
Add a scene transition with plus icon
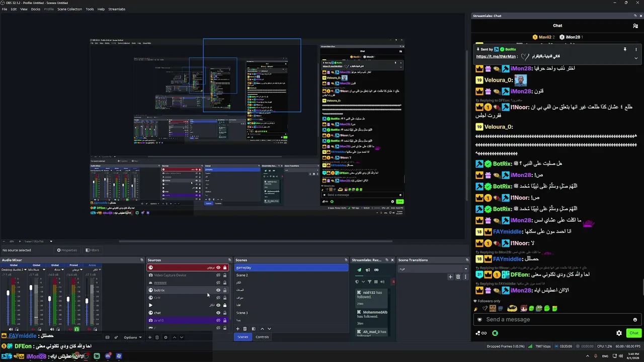(450, 277)
